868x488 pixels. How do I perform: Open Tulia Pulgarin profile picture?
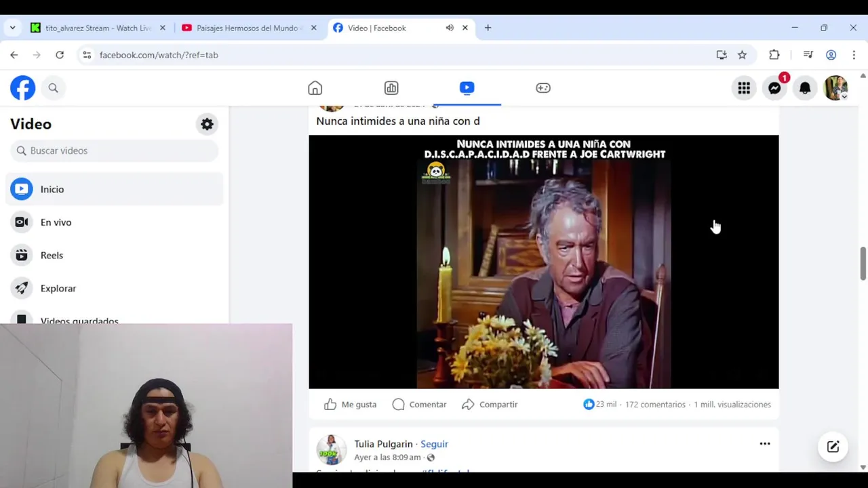[x=332, y=450]
